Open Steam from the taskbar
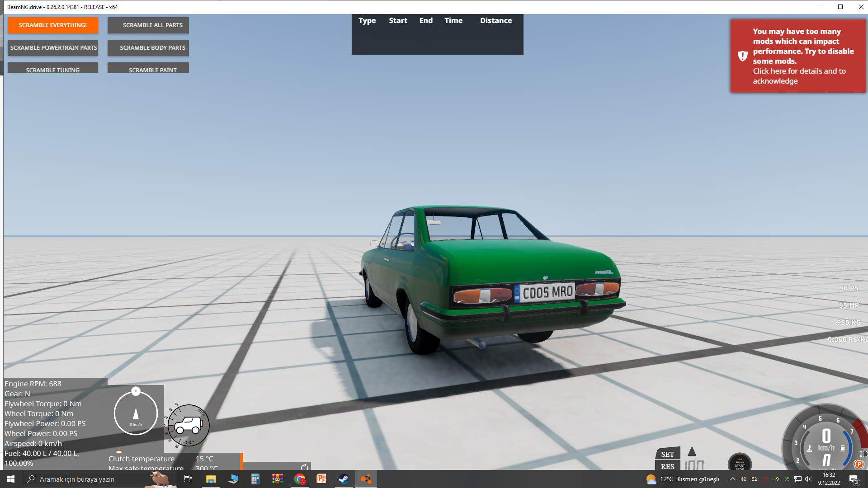 [x=344, y=479]
